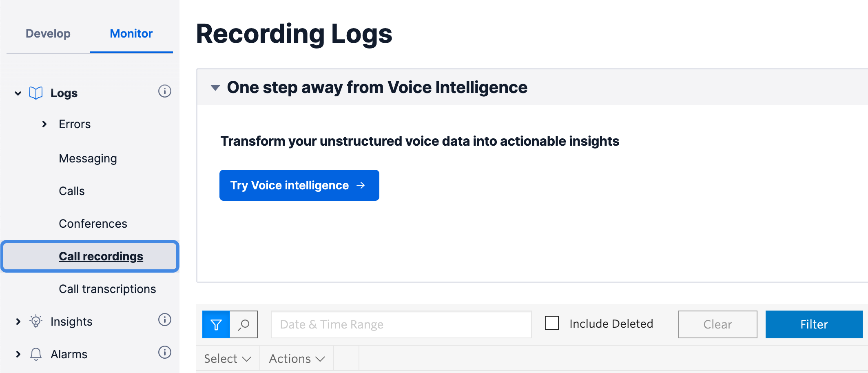Enable the Include Deleted checkbox

[x=552, y=323]
